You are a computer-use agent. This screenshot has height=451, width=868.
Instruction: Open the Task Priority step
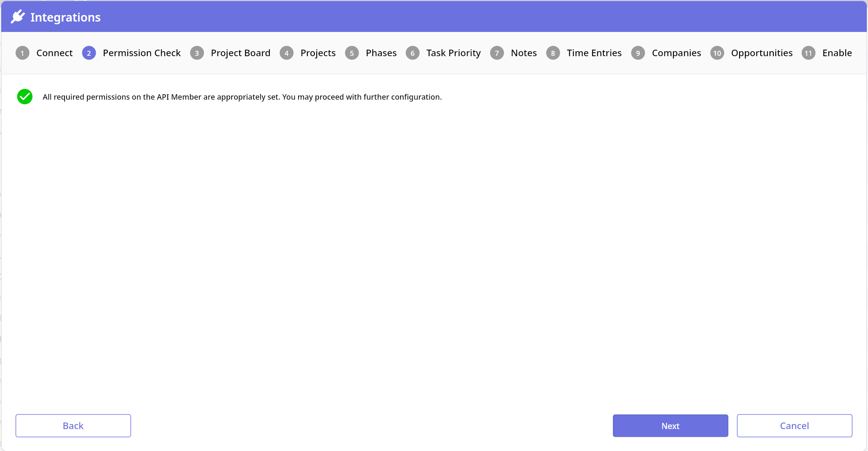point(453,53)
